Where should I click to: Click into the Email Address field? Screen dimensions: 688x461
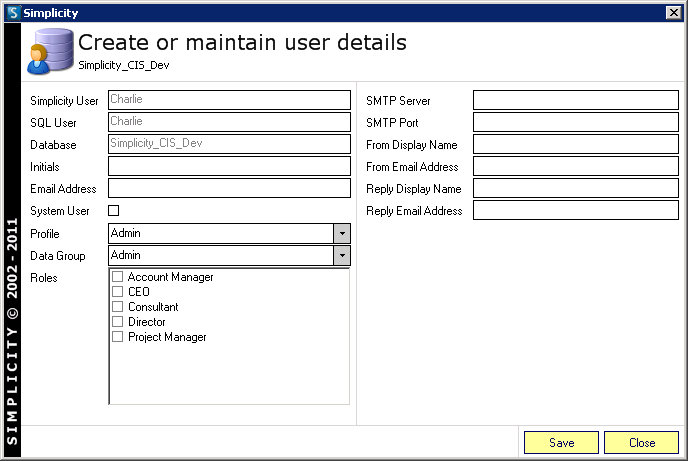point(229,188)
